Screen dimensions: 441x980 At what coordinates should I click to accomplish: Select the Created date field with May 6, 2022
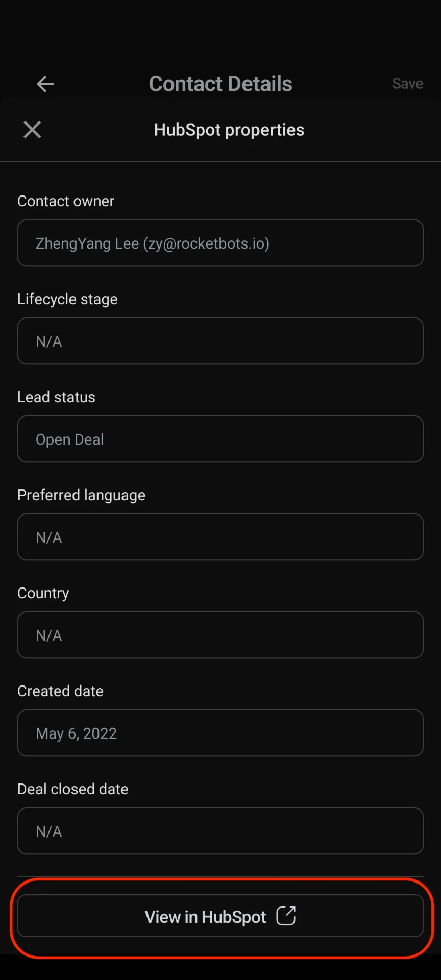(x=220, y=733)
